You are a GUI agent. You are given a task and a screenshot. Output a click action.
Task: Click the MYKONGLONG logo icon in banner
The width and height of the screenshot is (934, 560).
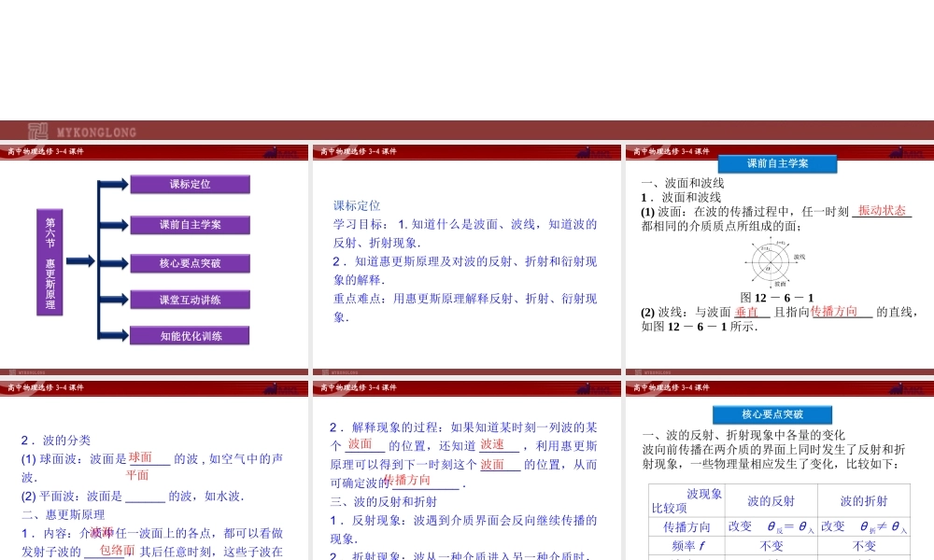(37, 132)
